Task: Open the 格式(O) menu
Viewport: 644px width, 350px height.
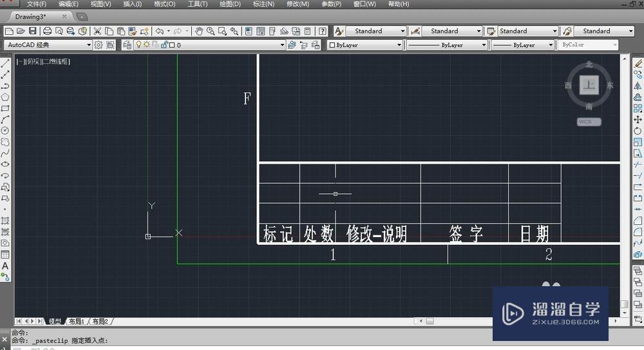Action: [165, 4]
